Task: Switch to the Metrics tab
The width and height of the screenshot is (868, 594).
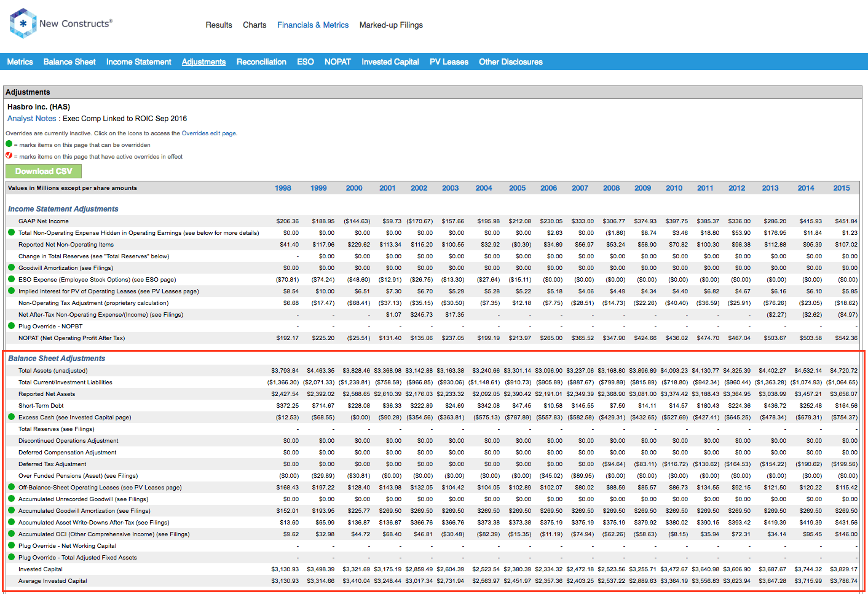Action: (20, 62)
